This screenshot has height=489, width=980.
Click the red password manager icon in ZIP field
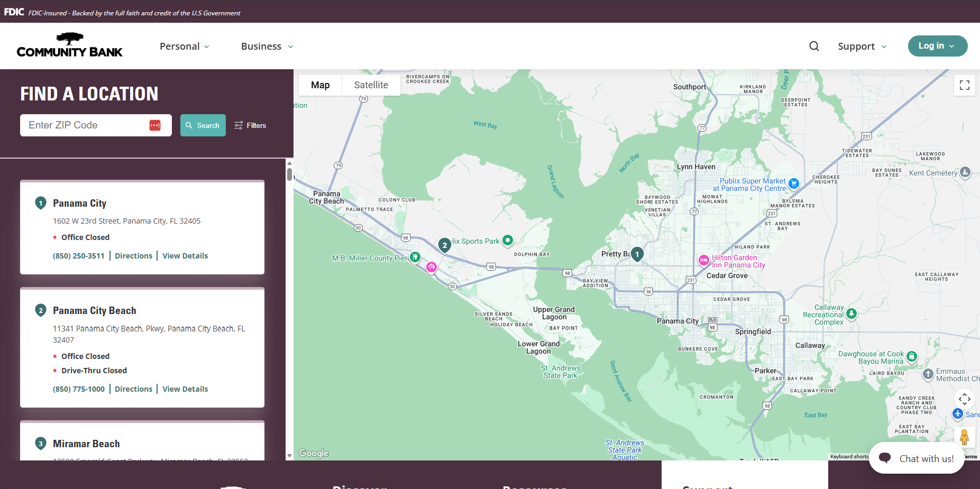pos(155,125)
